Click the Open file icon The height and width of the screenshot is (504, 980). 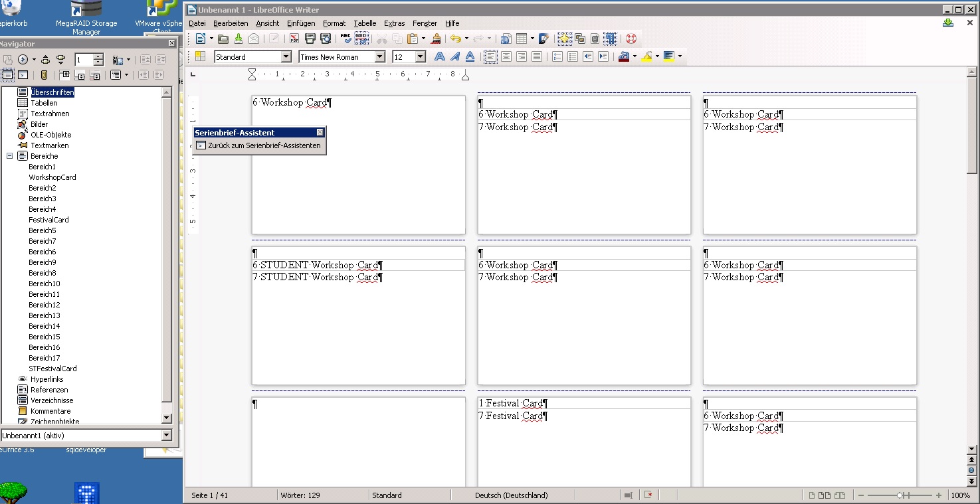(223, 39)
